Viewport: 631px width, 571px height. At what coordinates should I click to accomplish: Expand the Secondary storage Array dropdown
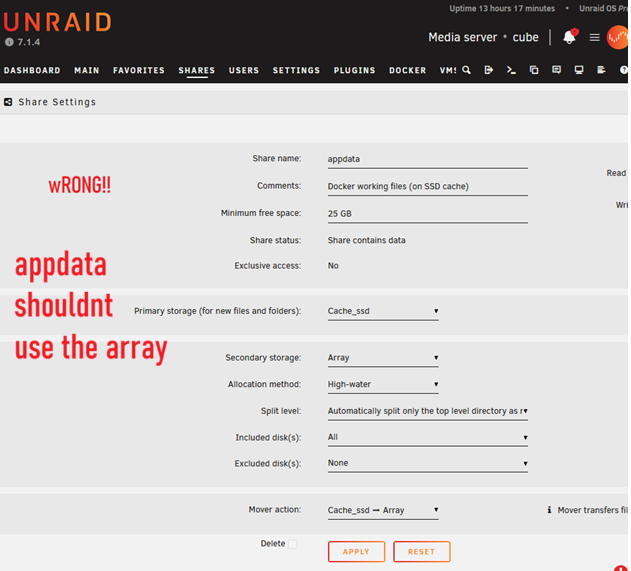(383, 358)
